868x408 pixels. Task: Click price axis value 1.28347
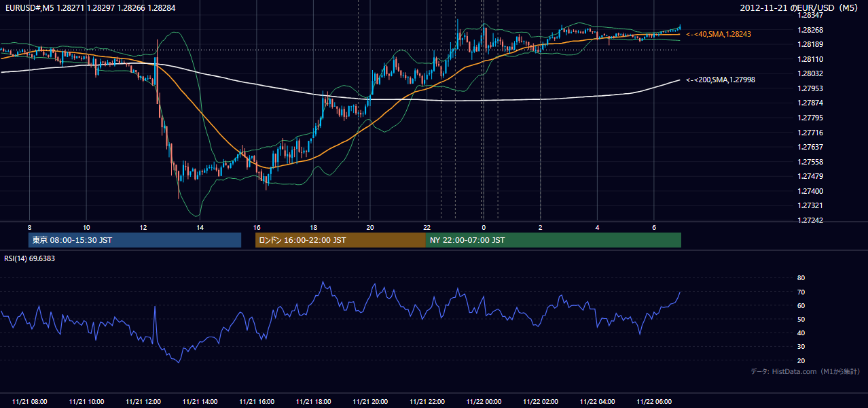810,15
